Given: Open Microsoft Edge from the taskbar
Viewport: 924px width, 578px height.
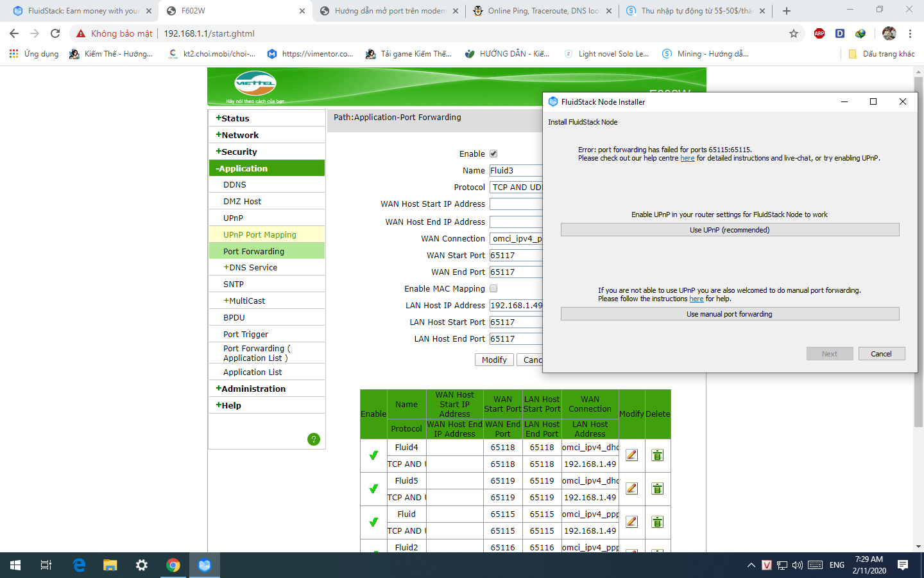Looking at the screenshot, I should pos(79,565).
